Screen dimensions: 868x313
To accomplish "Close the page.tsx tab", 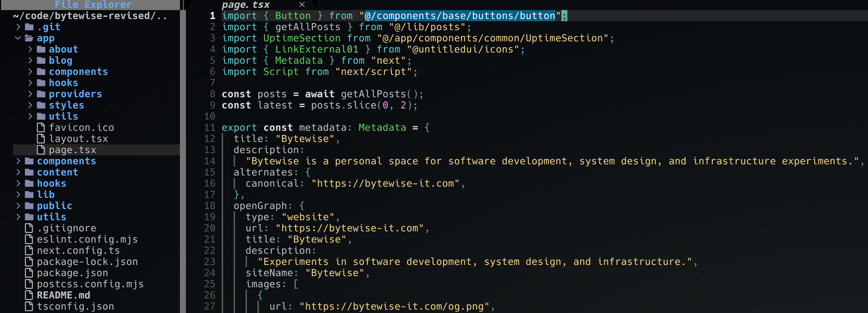I will coord(302,5).
